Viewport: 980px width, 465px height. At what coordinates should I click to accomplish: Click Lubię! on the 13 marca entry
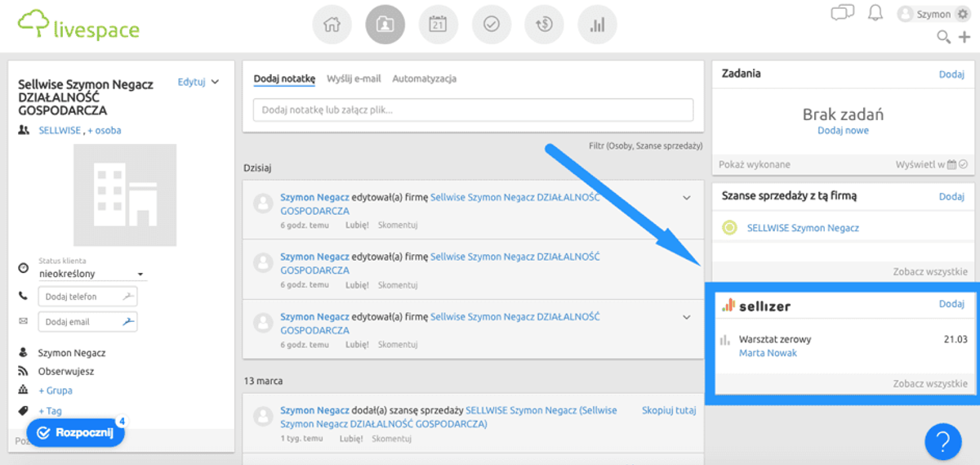tap(351, 439)
